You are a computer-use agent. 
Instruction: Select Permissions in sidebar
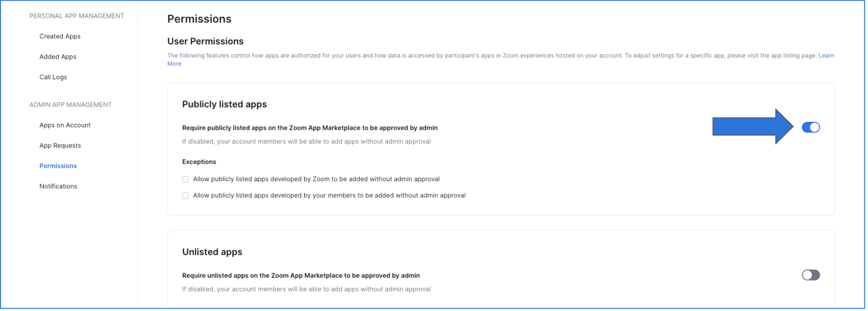click(58, 166)
